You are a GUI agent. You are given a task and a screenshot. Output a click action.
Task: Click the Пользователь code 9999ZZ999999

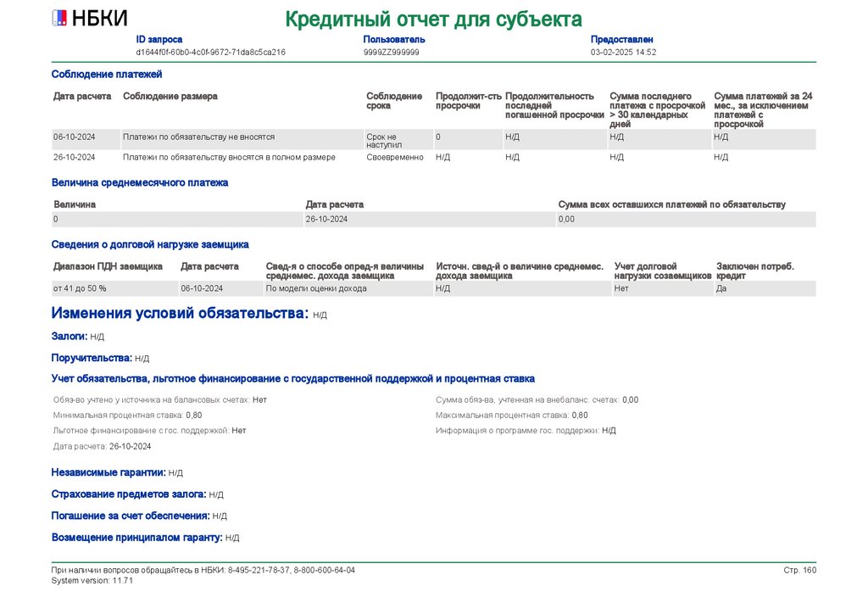point(391,53)
